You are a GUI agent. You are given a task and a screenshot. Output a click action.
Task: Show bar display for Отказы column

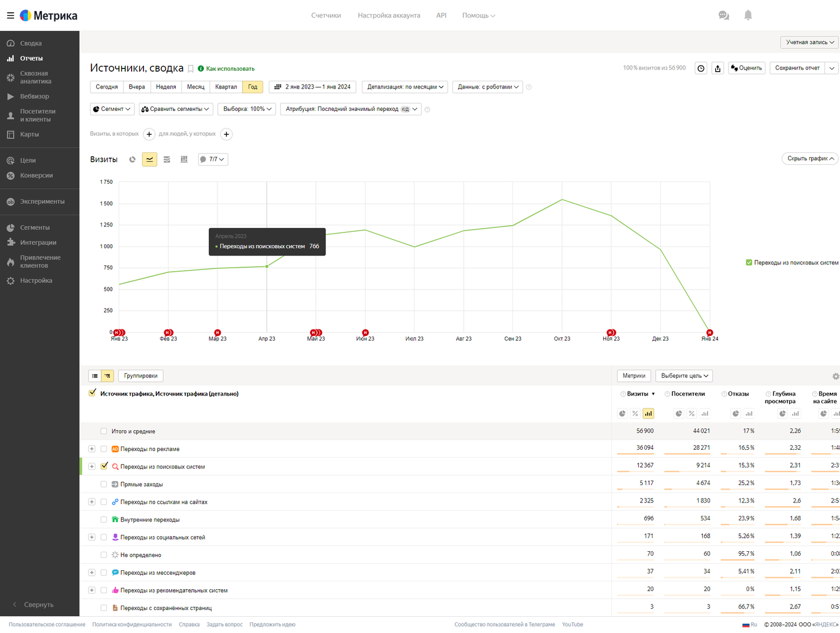click(x=749, y=413)
